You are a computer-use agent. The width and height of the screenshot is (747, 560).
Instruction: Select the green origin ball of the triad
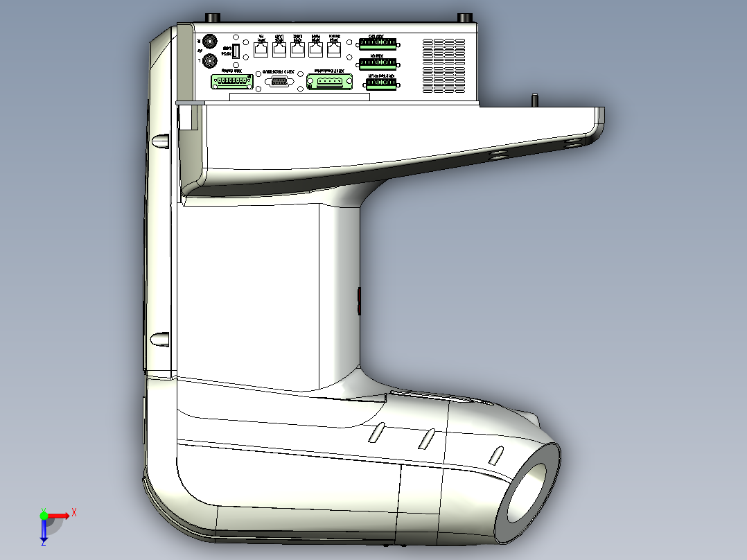point(44,516)
